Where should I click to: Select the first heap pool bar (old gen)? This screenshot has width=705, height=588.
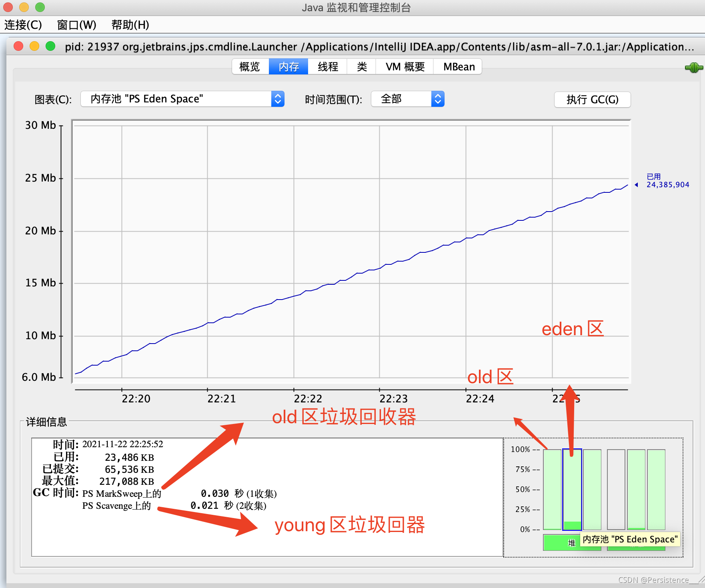[x=552, y=490]
